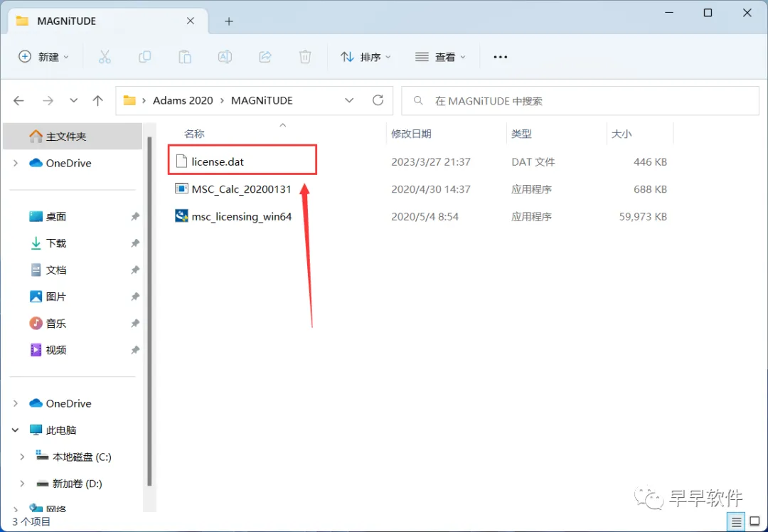Image resolution: width=768 pixels, height=532 pixels.
Task: Click the Delete trash bin icon
Action: (304, 57)
